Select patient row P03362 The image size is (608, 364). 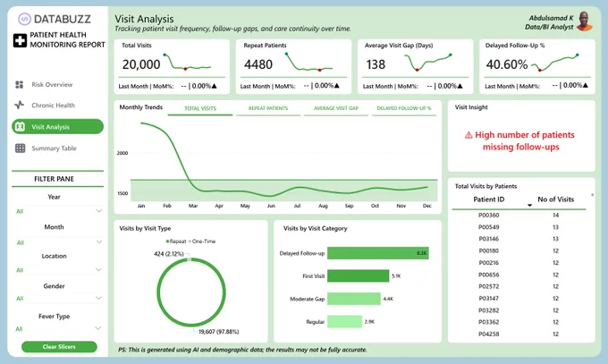519,322
